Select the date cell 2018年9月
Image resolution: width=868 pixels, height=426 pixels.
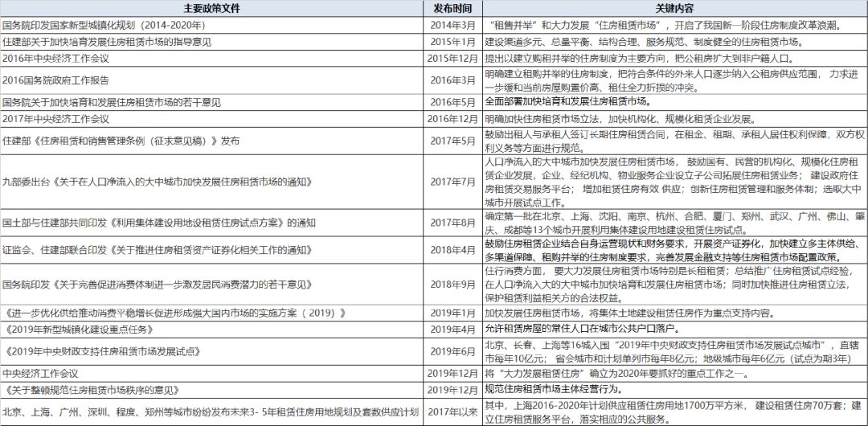(454, 285)
